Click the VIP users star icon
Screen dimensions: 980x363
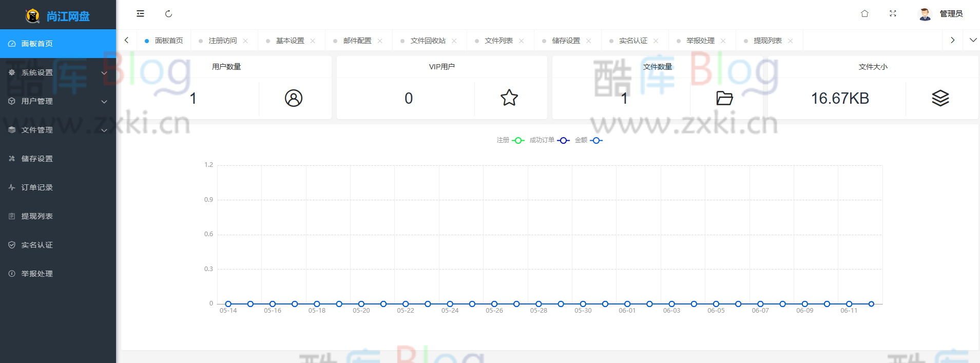click(509, 98)
